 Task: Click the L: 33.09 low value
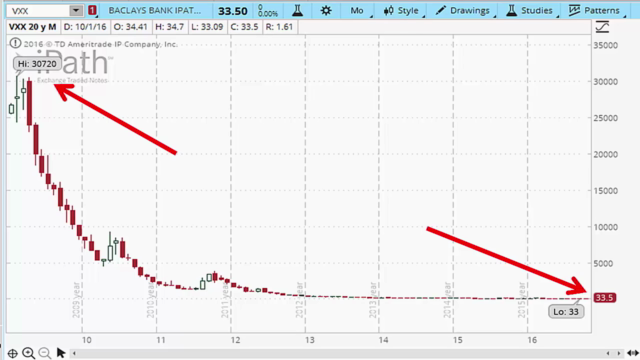tap(207, 27)
